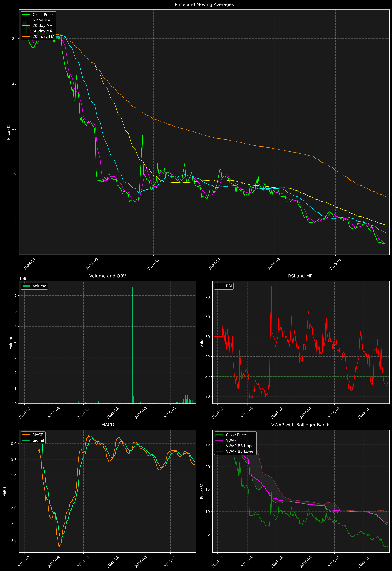Click the 'VWAP with Bollinger Bands' chart title
Screen dimensions: 392x571
coord(301,425)
